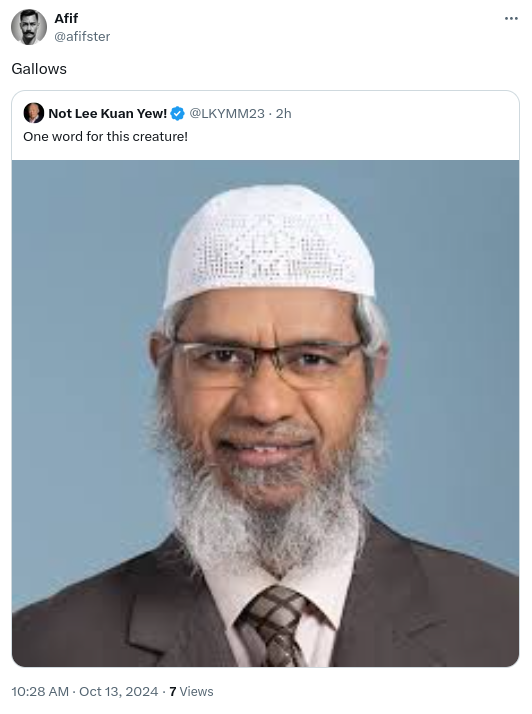Viewport: 532px width, 714px height.
Task: Click the 10:28 AM post time
Action: coord(40,692)
